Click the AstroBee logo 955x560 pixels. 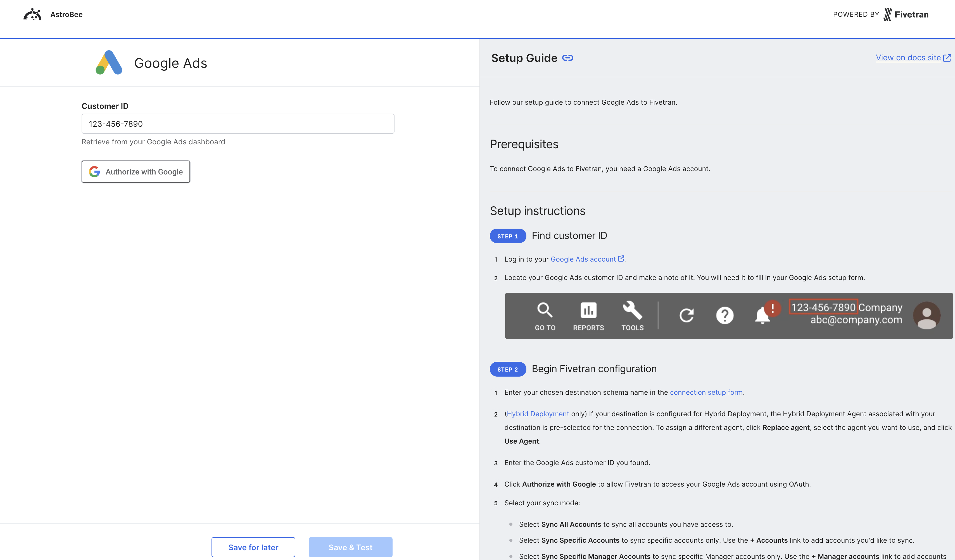(33, 14)
